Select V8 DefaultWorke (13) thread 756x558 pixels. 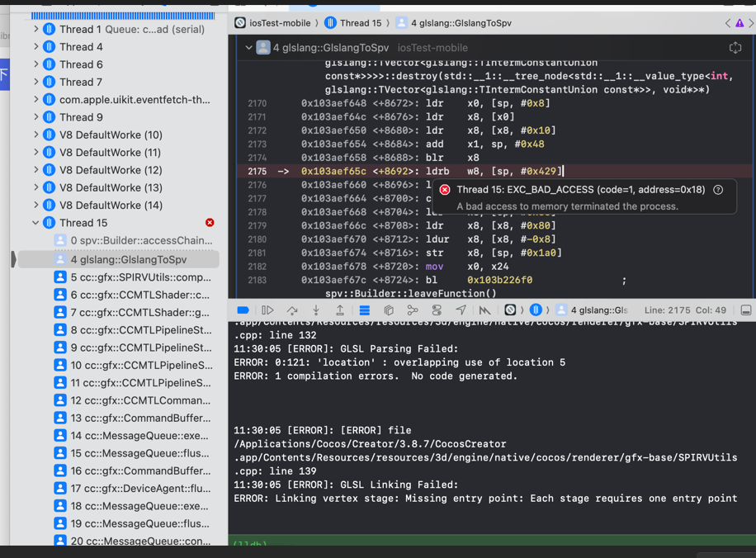point(111,187)
